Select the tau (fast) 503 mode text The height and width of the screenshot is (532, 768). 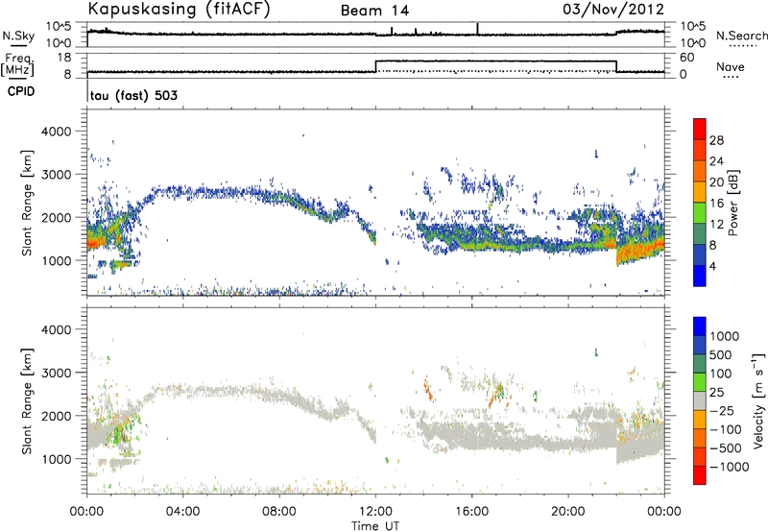point(133,95)
